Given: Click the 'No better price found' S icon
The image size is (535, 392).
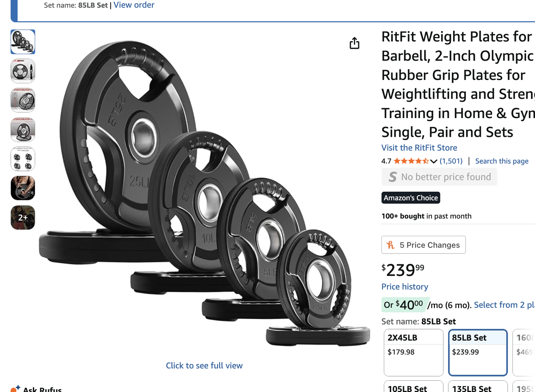Looking at the screenshot, I should pos(393,177).
